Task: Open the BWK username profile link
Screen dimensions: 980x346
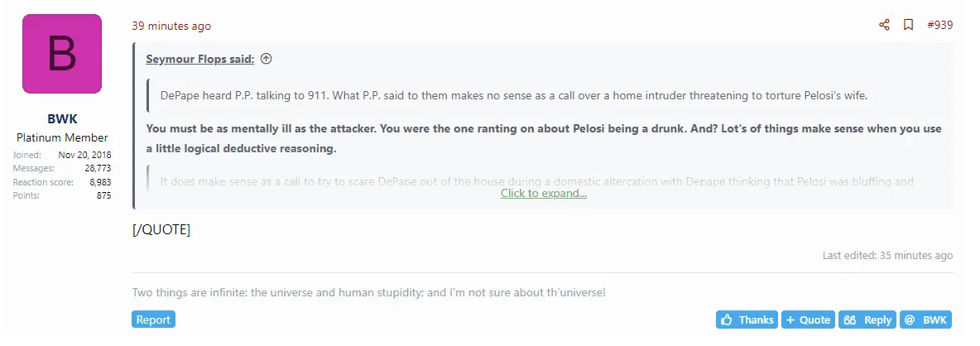Action: tap(62, 119)
